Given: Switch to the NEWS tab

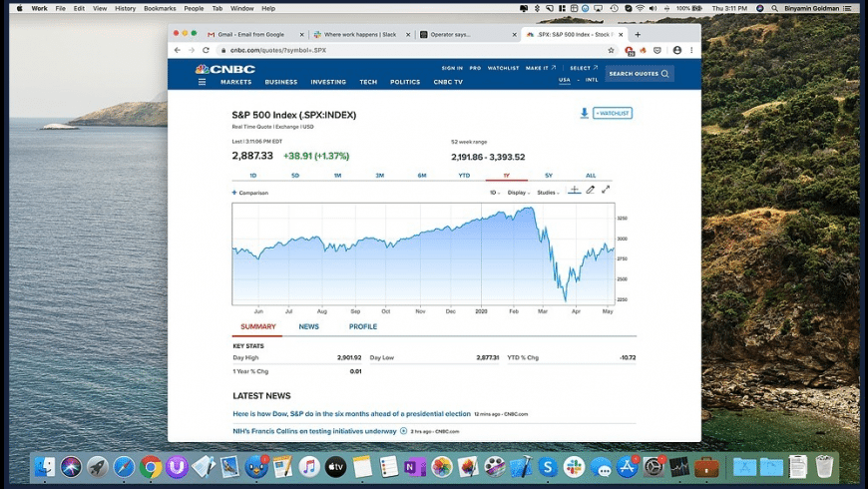Looking at the screenshot, I should (x=308, y=326).
